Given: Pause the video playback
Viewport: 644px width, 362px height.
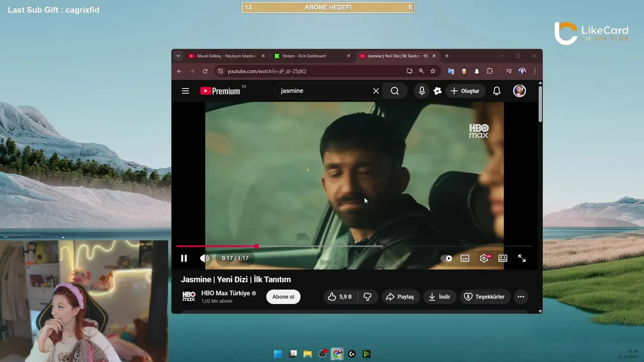Looking at the screenshot, I should [x=184, y=258].
